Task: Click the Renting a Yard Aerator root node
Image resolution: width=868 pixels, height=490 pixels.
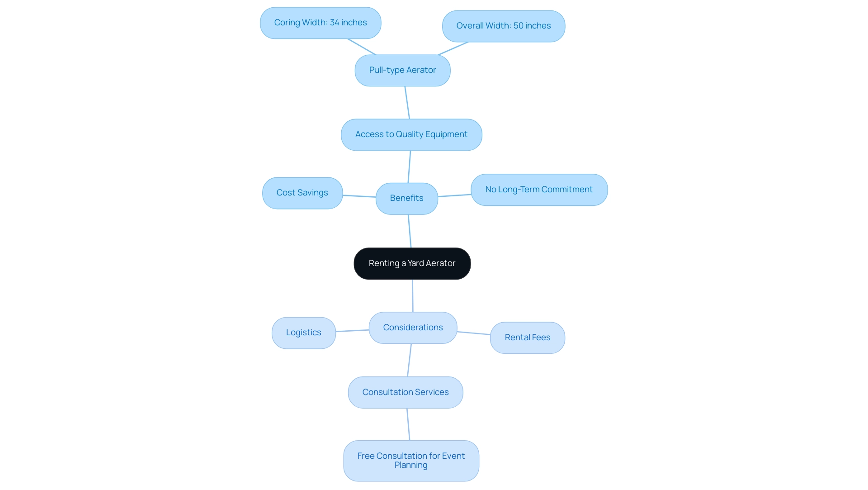Action: pyautogui.click(x=412, y=263)
